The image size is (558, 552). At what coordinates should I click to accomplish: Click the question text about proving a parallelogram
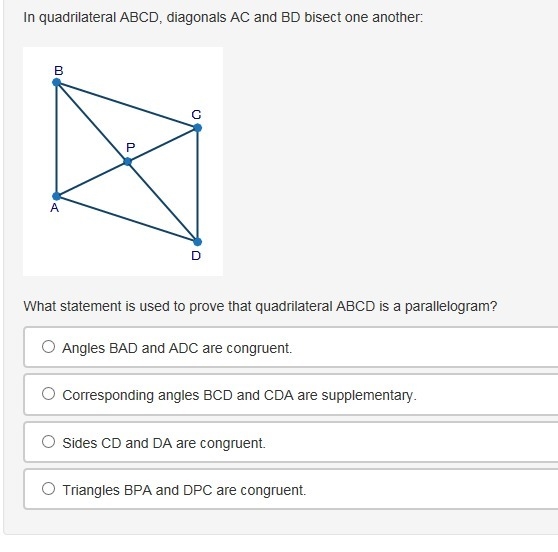pyautogui.click(x=260, y=306)
